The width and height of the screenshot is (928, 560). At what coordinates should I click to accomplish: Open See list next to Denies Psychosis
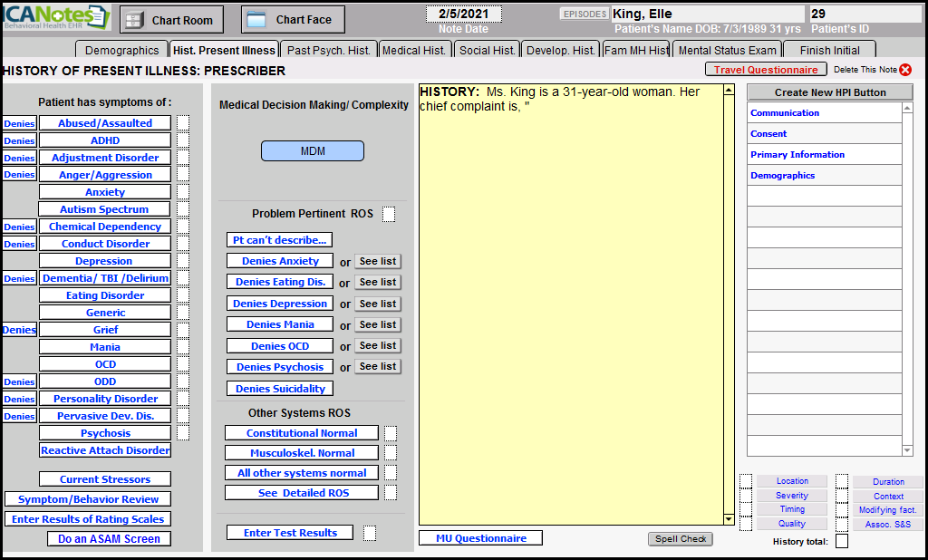click(377, 367)
